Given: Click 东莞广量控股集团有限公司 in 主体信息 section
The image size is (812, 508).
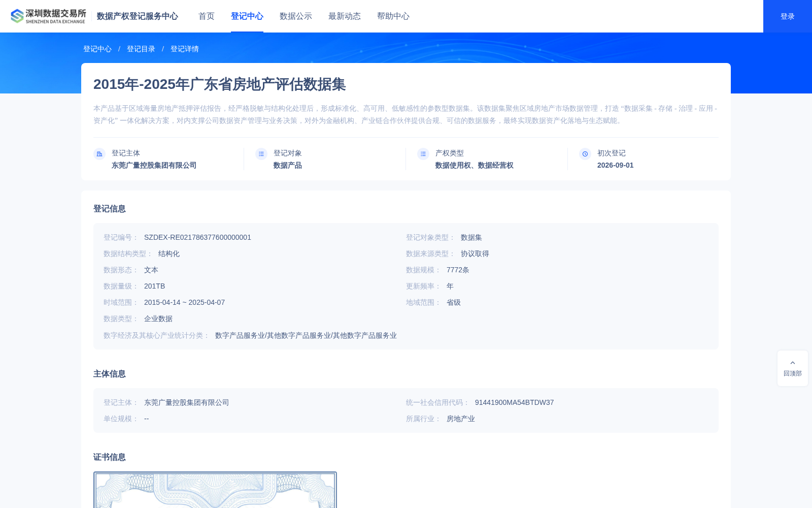Looking at the screenshot, I should [x=187, y=402].
